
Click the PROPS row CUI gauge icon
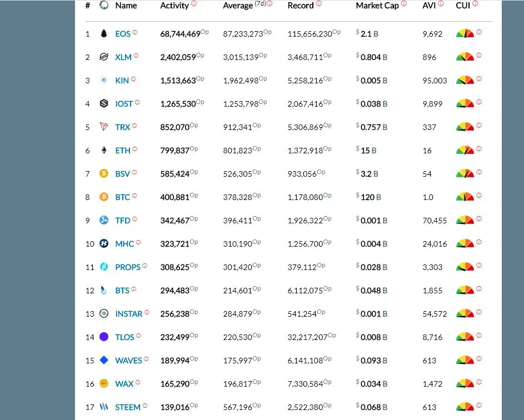(x=465, y=266)
